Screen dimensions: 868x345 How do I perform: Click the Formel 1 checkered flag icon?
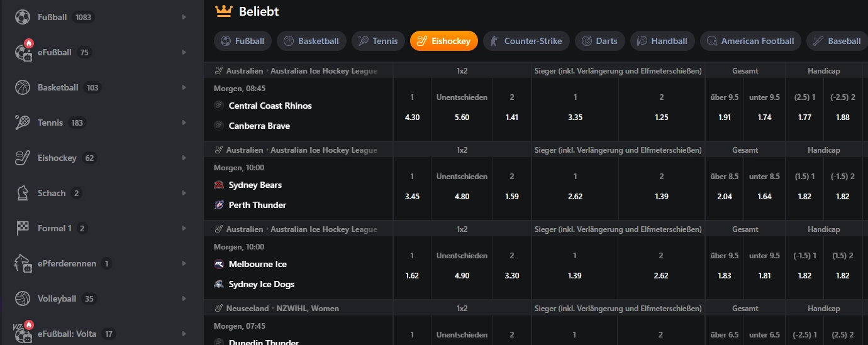tap(23, 228)
